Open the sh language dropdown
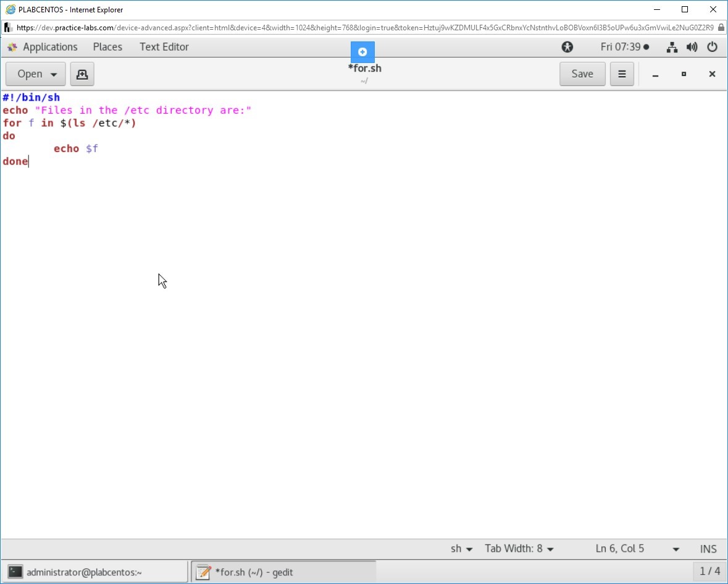 click(461, 549)
